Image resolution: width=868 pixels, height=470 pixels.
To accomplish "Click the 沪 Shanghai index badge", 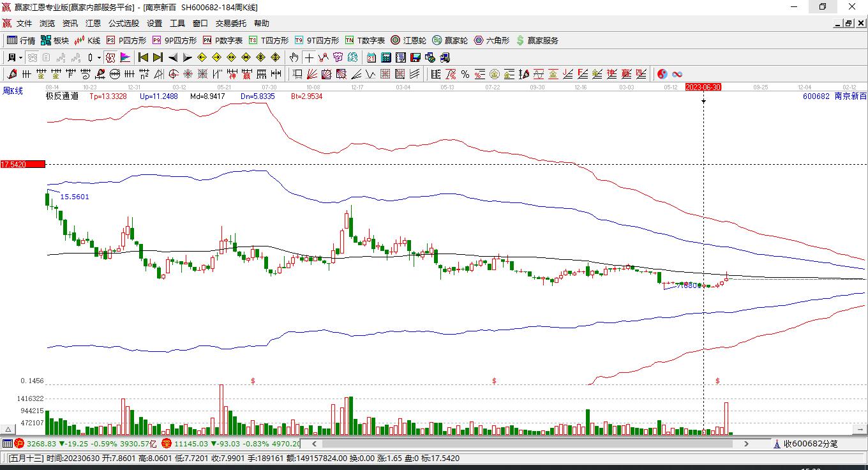I will (19, 443).
